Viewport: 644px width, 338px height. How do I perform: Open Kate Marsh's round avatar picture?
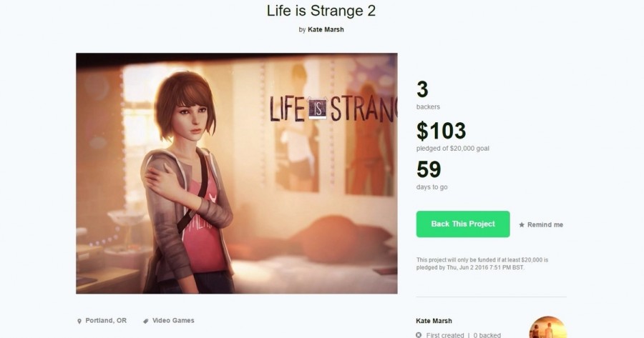coord(547,329)
